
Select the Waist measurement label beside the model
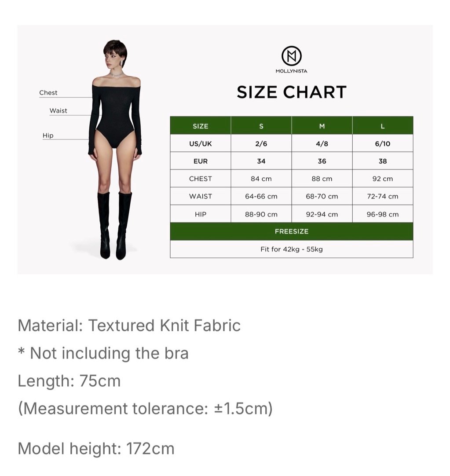59,110
